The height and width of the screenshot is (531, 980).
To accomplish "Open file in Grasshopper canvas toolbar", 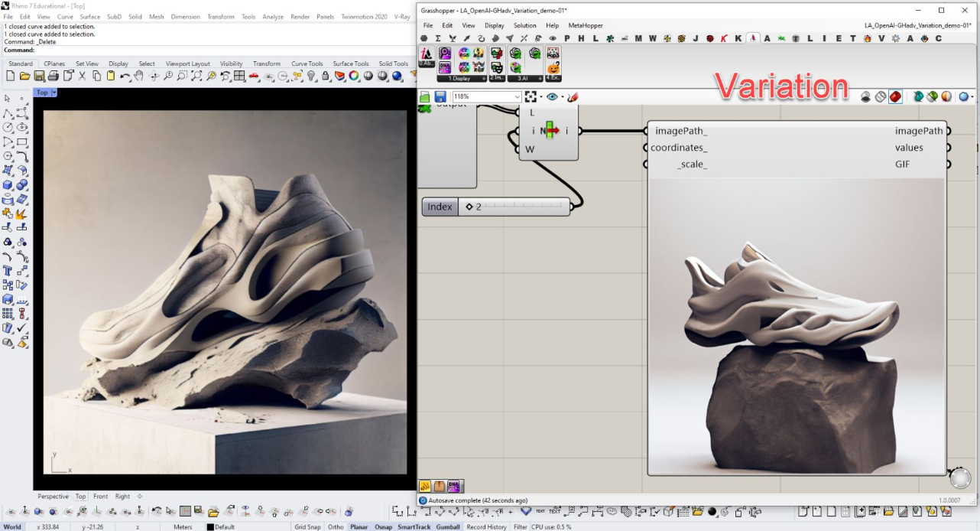I will pyautogui.click(x=425, y=97).
